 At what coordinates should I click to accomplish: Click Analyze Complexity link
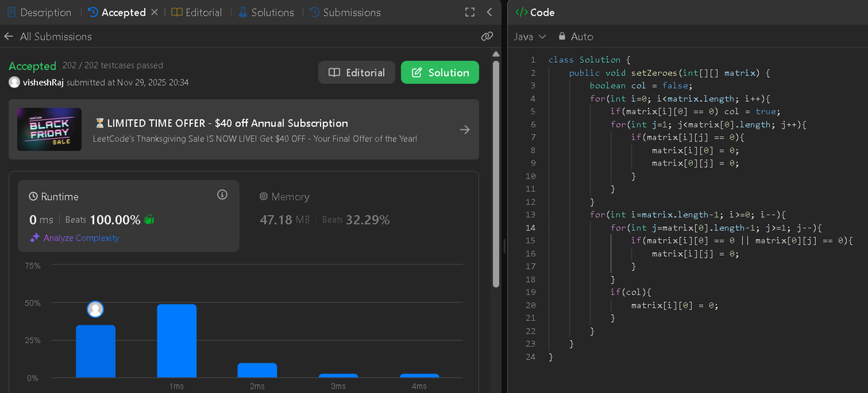click(x=81, y=238)
